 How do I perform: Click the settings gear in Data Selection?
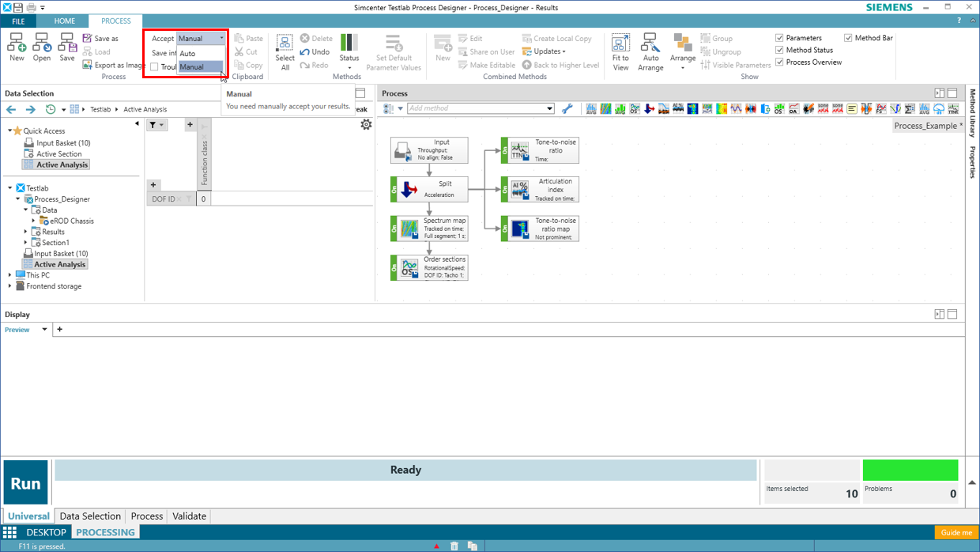[366, 125]
